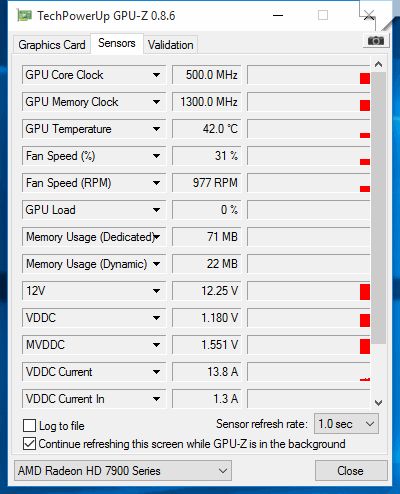
Task: Select the Sensors tab
Action: (x=117, y=43)
